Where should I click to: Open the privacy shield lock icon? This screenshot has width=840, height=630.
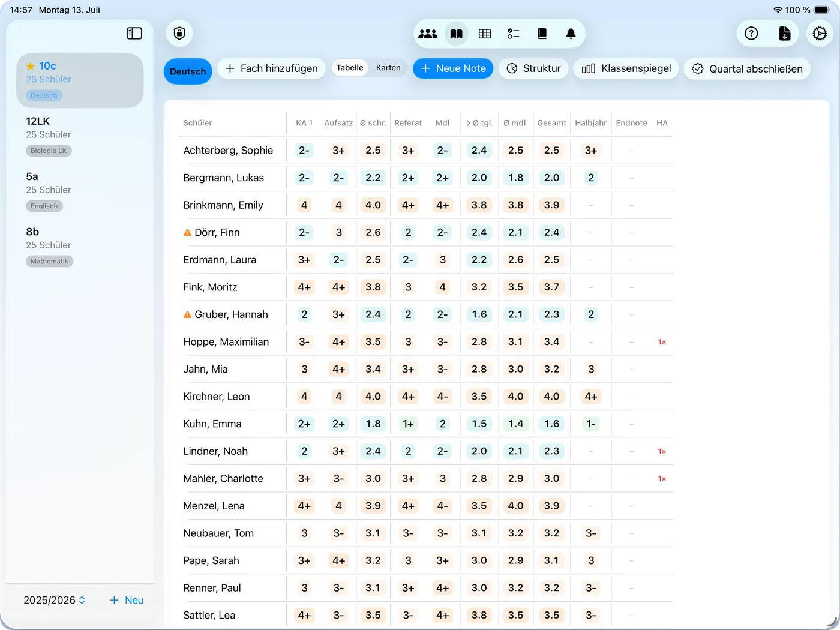point(179,33)
